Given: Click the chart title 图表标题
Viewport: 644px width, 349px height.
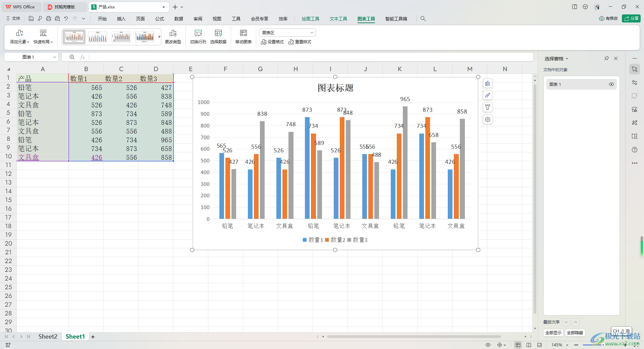Looking at the screenshot, I should [335, 88].
